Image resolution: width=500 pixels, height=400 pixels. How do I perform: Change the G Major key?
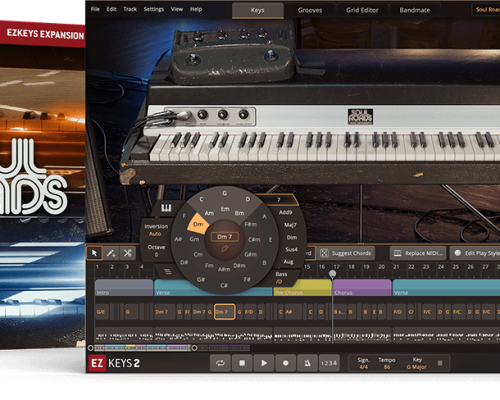(417, 367)
